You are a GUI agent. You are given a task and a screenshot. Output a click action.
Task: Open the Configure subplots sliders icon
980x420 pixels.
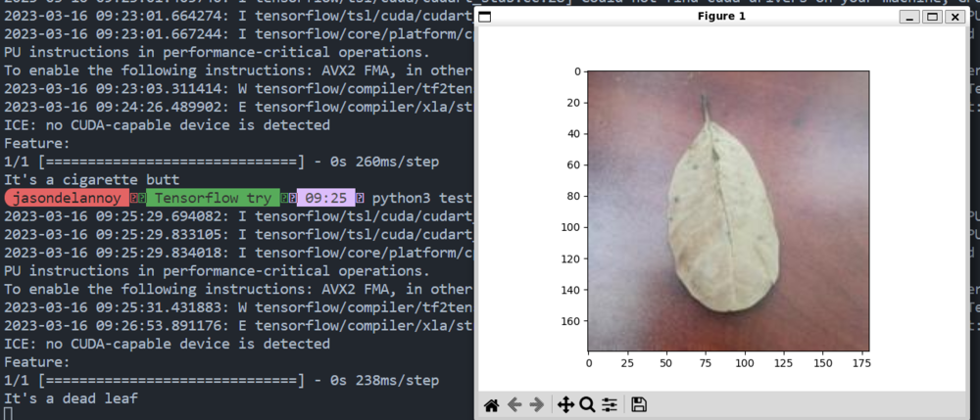click(x=610, y=404)
